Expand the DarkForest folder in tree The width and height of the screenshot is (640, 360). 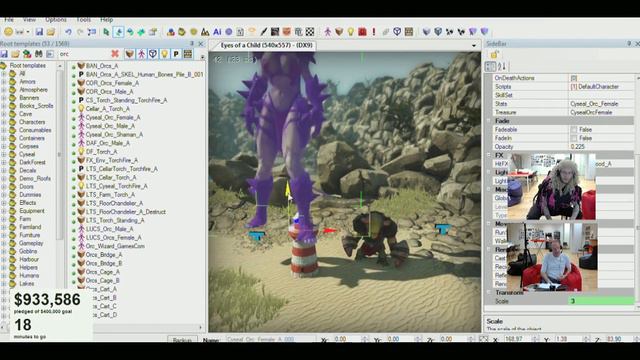coord(3,162)
